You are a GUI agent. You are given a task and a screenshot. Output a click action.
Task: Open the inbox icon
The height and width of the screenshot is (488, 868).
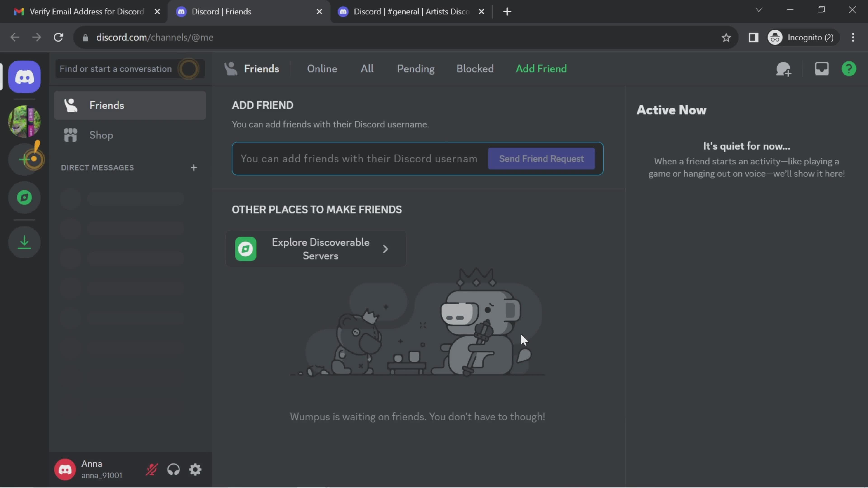(x=821, y=68)
